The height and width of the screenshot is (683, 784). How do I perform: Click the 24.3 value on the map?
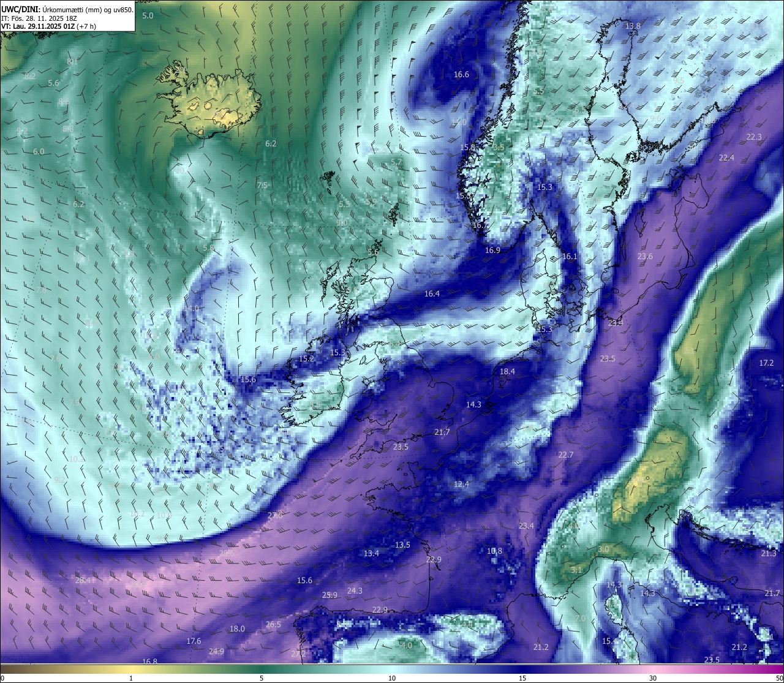coord(355,591)
